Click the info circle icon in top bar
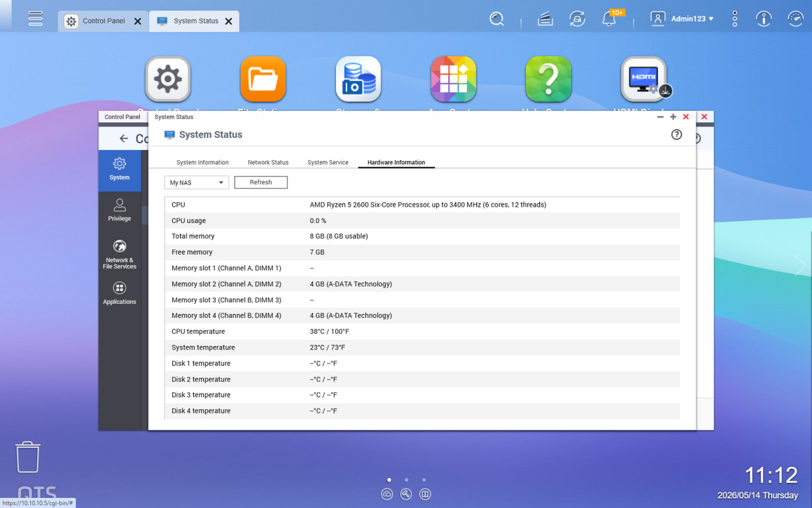 763,19
